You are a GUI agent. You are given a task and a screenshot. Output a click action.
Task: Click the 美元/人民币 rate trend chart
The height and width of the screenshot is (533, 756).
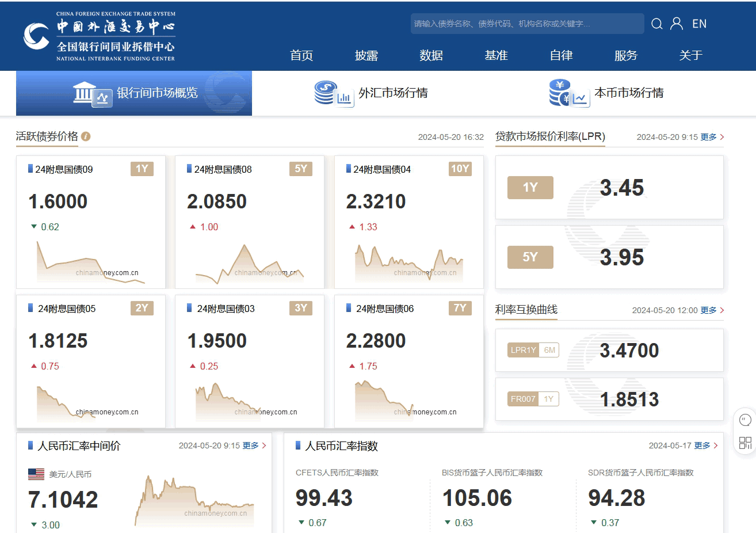(194, 501)
